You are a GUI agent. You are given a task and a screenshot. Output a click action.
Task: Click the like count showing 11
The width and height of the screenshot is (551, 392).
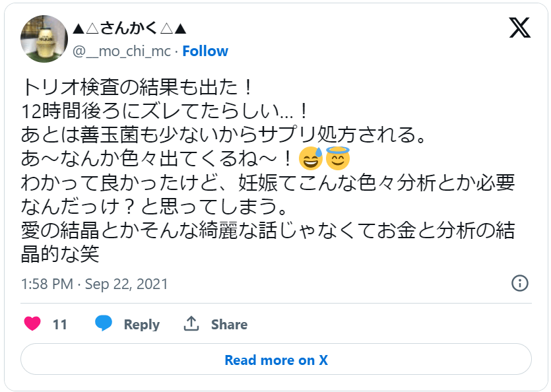(58, 324)
